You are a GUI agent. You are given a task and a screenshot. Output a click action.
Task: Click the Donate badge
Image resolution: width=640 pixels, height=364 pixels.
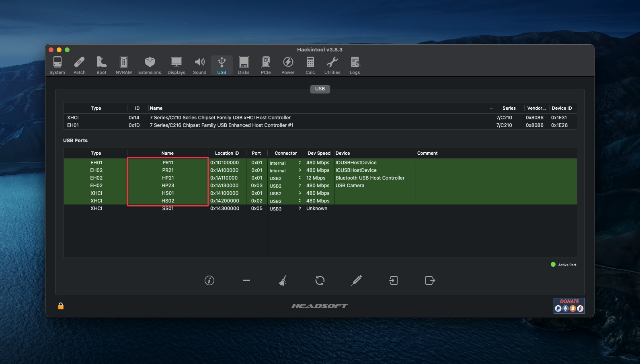(x=569, y=305)
